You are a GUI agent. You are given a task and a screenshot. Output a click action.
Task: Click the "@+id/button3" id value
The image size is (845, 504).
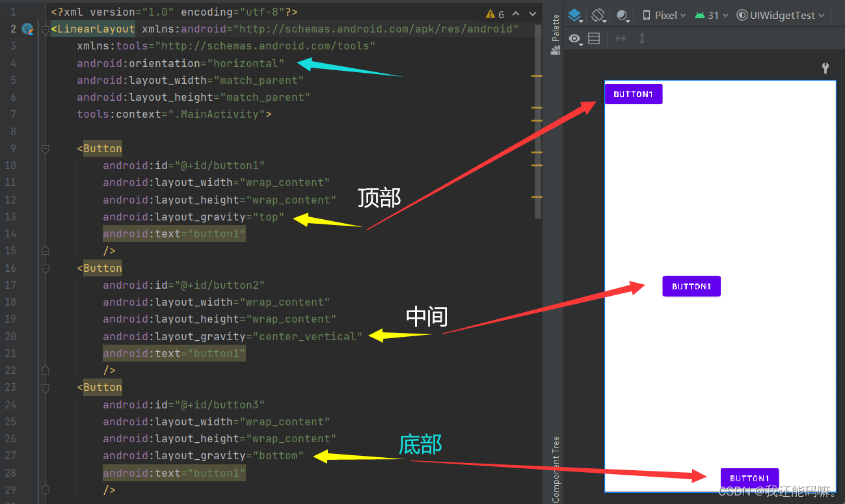pos(220,405)
